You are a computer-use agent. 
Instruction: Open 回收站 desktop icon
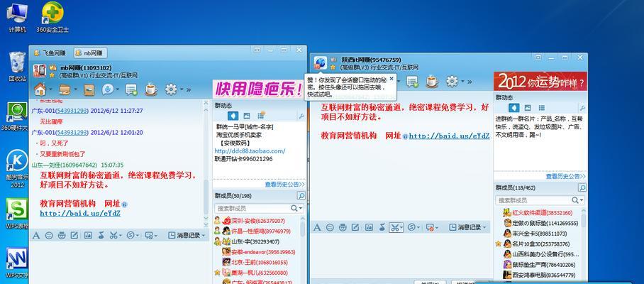(17, 67)
